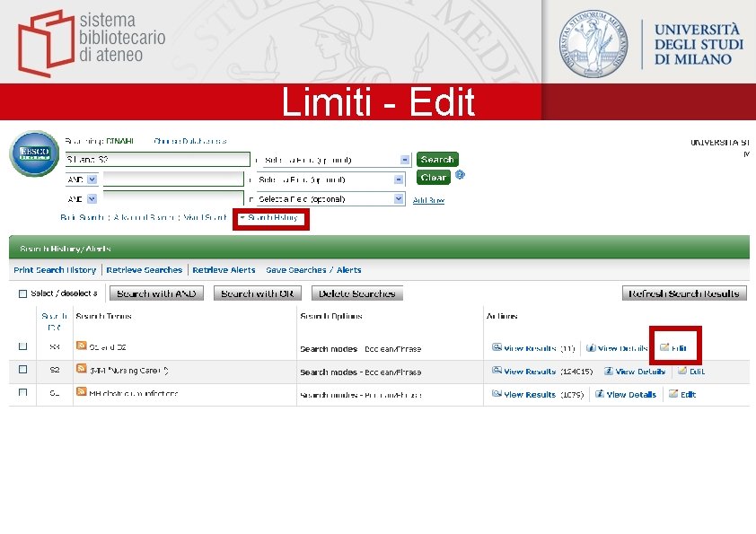Click the EBSCO round logo
Viewport: 756px width, 534px height.
click(x=35, y=153)
